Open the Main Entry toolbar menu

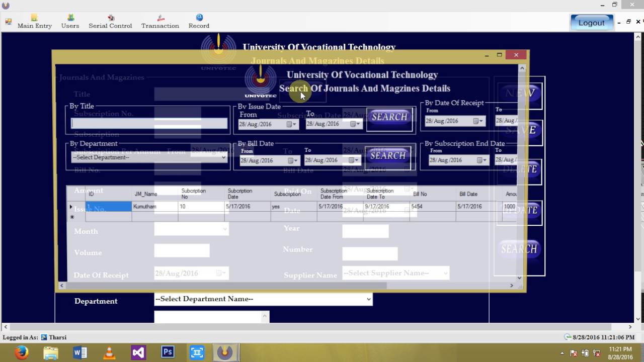[x=34, y=22]
